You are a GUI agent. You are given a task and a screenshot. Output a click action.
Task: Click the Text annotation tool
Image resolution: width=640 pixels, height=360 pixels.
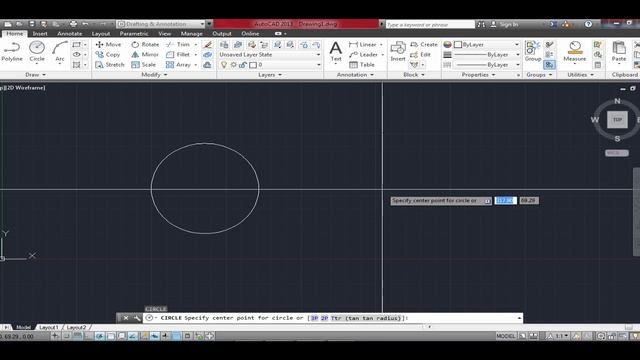[x=336, y=51]
